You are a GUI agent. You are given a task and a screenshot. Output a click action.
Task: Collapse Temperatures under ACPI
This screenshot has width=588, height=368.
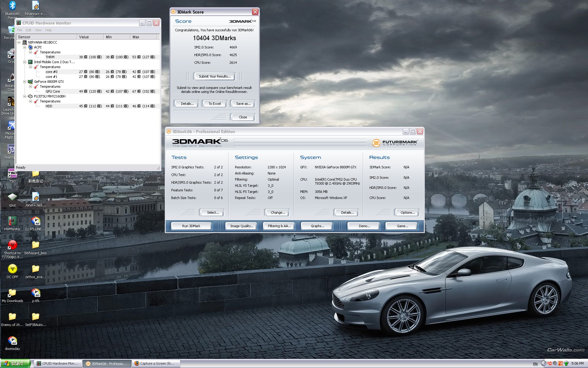click(x=31, y=52)
